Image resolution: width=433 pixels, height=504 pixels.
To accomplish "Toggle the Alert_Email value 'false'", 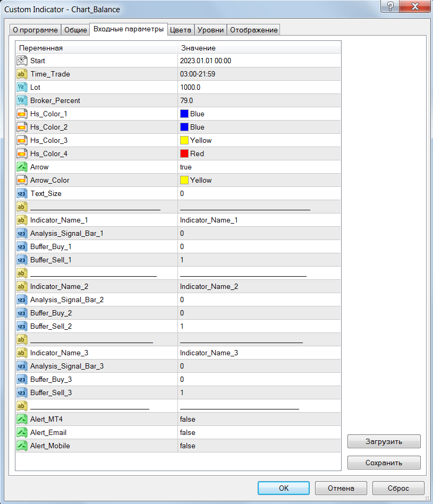I will coord(188,433).
